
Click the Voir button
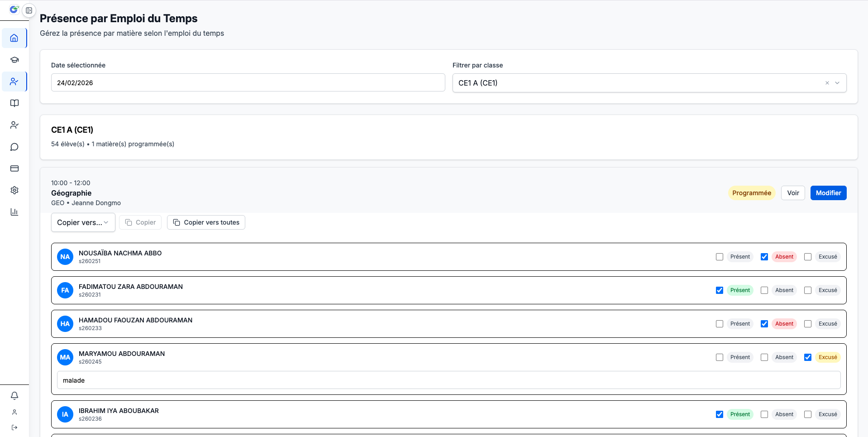tap(793, 193)
